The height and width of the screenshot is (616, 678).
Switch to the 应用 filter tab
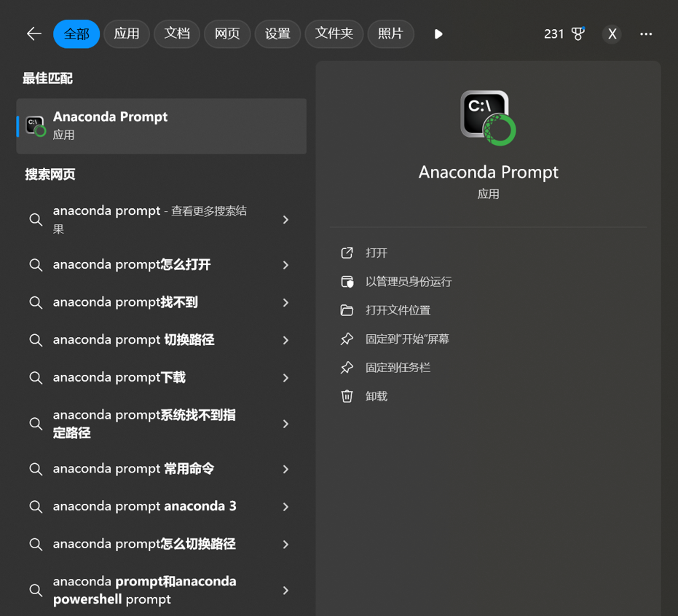[127, 33]
